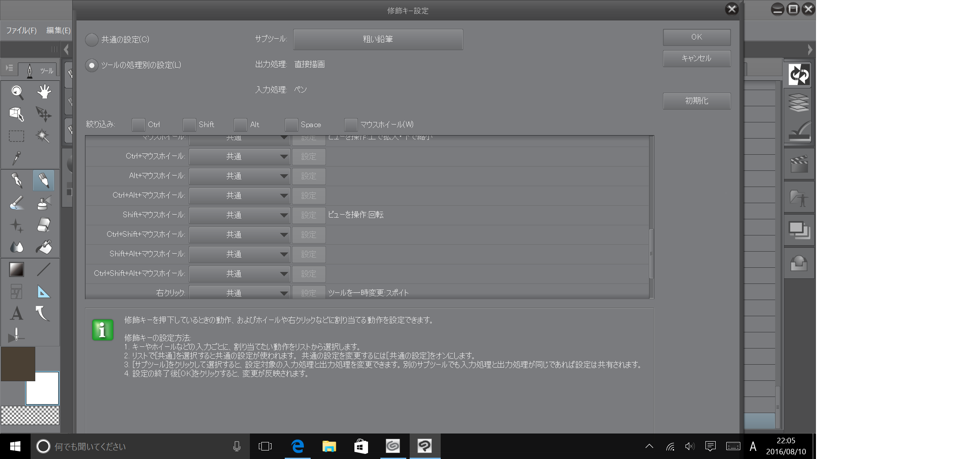Click the OK button

697,37
